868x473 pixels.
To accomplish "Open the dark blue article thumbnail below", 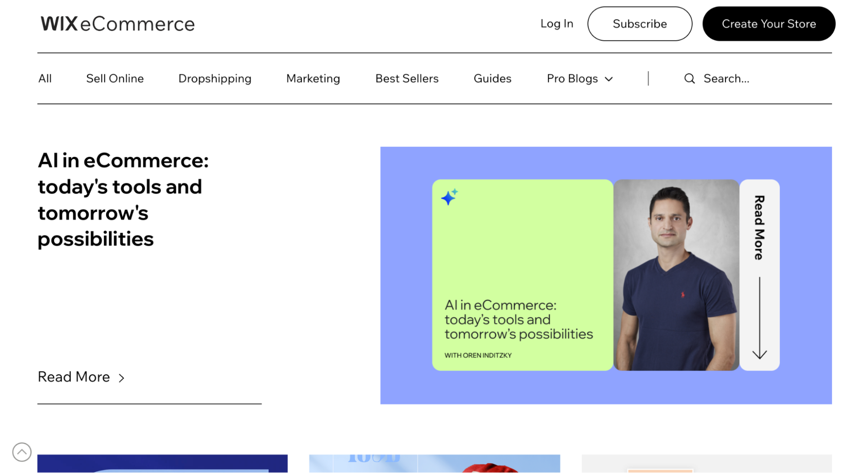I will [162, 463].
